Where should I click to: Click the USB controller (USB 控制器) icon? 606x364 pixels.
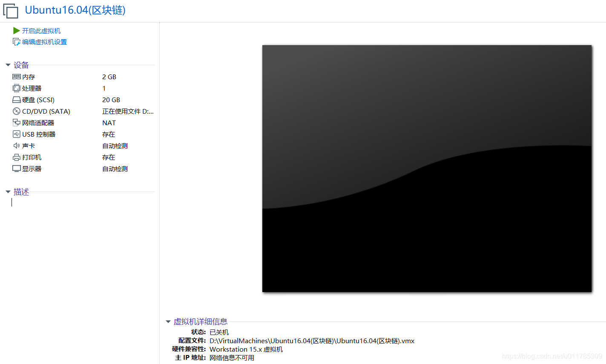point(17,134)
